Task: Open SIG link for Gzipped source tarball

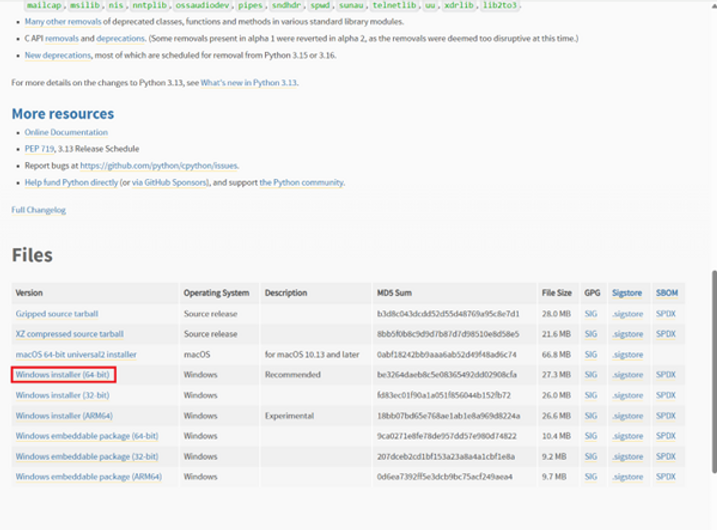Action: (591, 314)
